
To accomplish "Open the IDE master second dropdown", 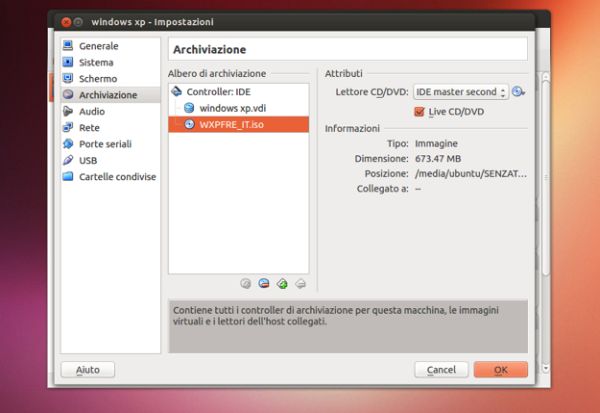I will (x=461, y=92).
